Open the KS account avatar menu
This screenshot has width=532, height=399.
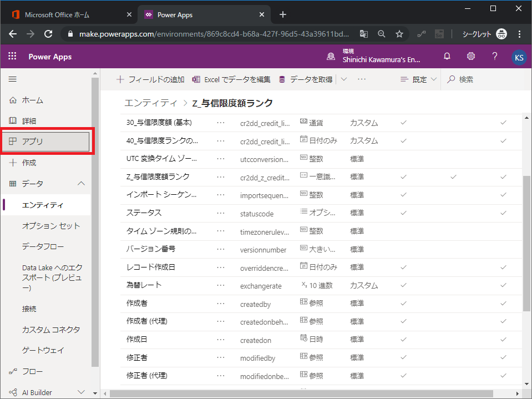click(x=519, y=57)
